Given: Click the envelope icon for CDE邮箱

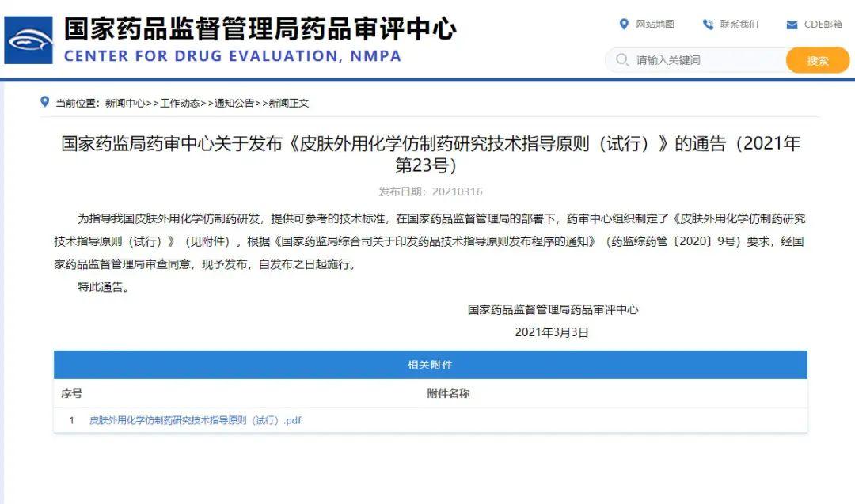Looking at the screenshot, I should (790, 25).
